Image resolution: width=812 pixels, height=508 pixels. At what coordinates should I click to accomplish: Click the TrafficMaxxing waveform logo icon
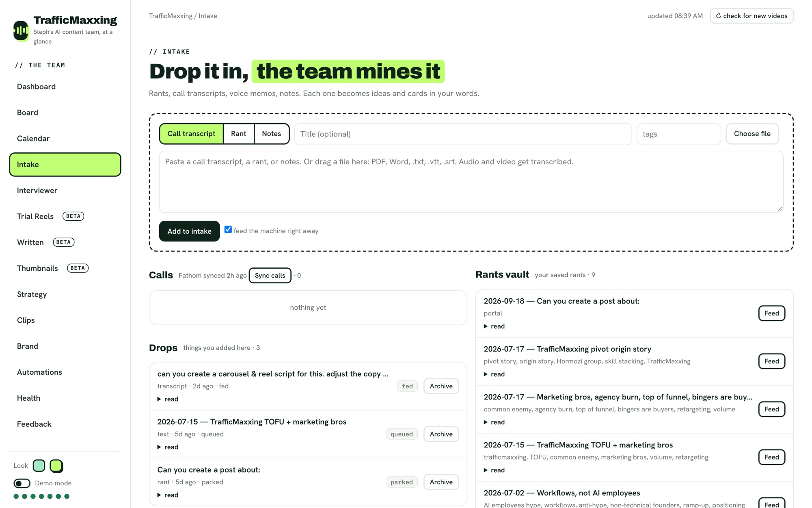coord(21,30)
